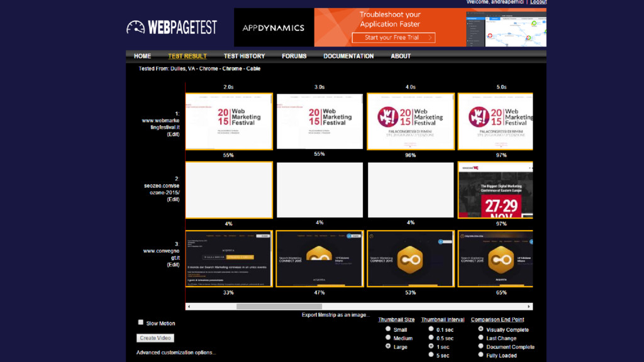Screen dimensions: 644x362
Task: Select 0.1 sec thumbnail interval
Action: (x=431, y=329)
